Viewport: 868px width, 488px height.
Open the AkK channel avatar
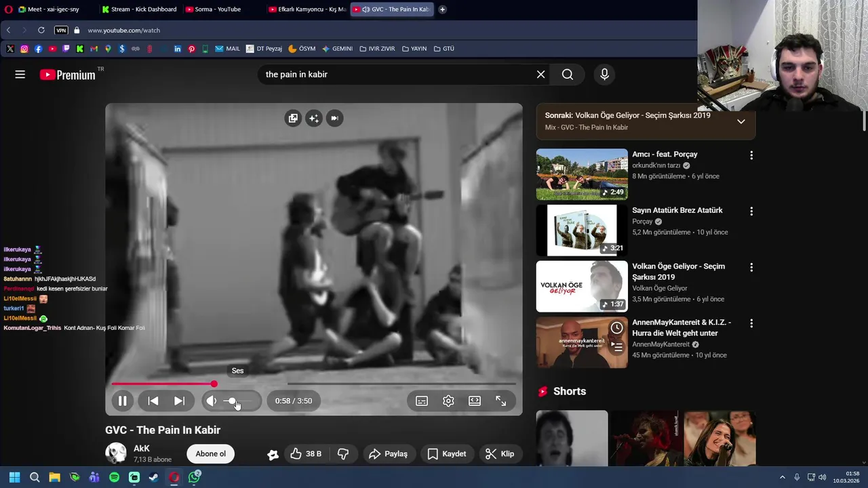click(x=116, y=453)
